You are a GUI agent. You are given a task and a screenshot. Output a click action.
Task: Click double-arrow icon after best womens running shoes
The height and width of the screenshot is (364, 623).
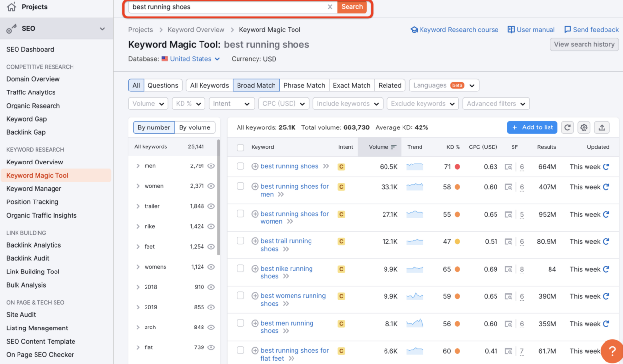coord(286,304)
